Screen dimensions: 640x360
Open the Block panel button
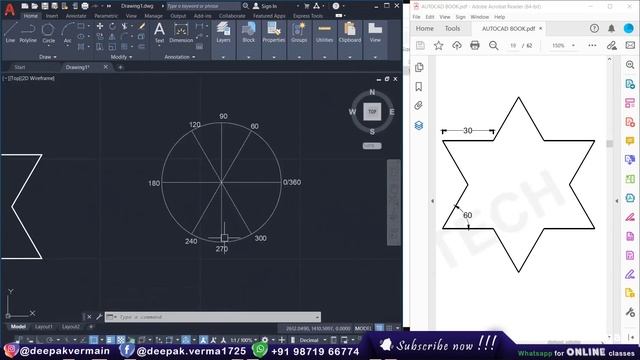pyautogui.click(x=248, y=33)
